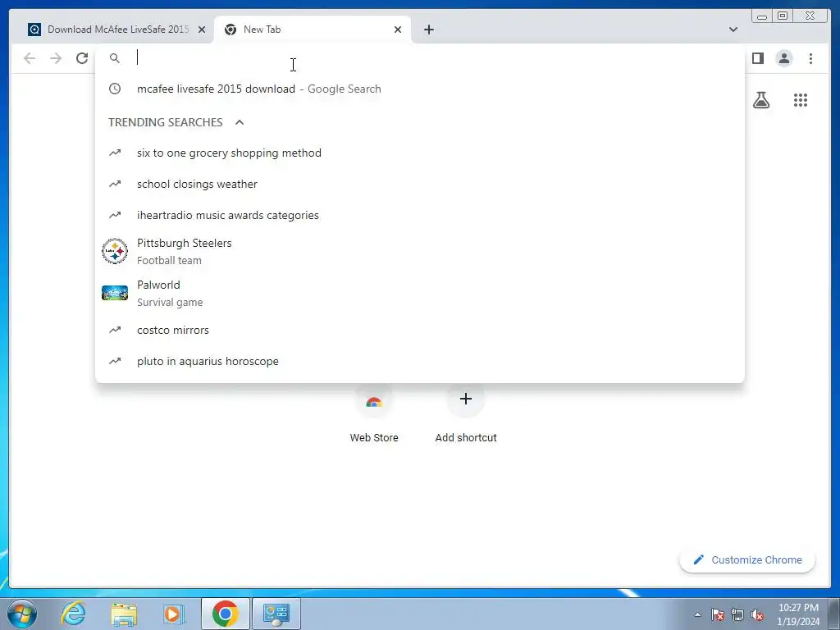840x630 pixels.
Task: Click the Customize Chrome button
Action: tap(747, 559)
